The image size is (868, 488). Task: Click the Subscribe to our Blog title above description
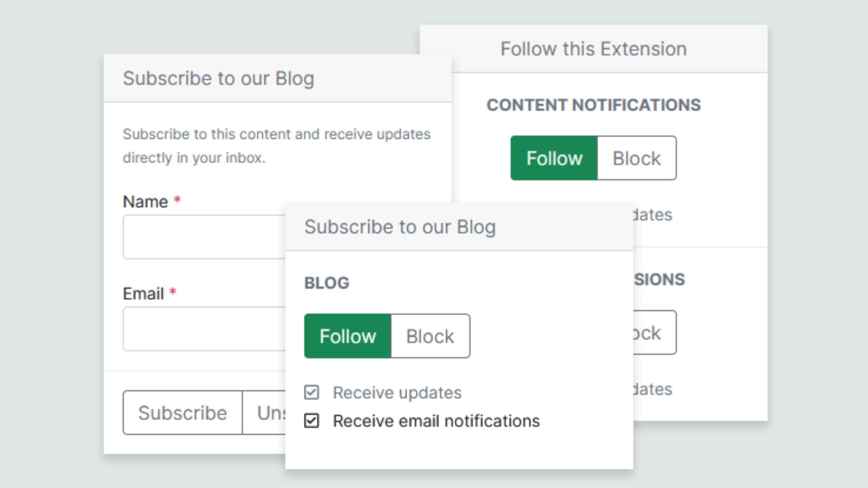tap(219, 78)
